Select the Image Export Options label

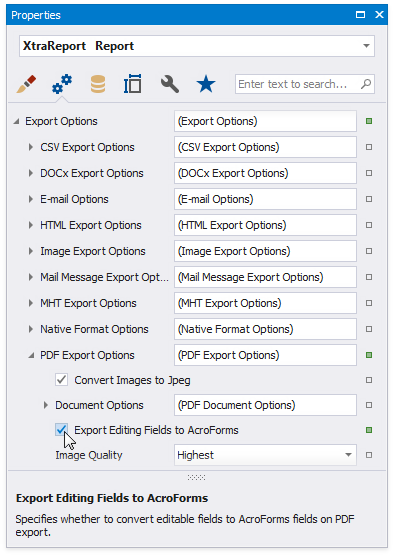click(x=93, y=251)
